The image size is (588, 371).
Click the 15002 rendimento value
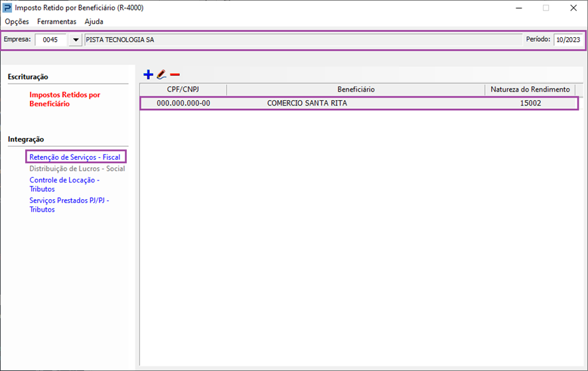(531, 103)
